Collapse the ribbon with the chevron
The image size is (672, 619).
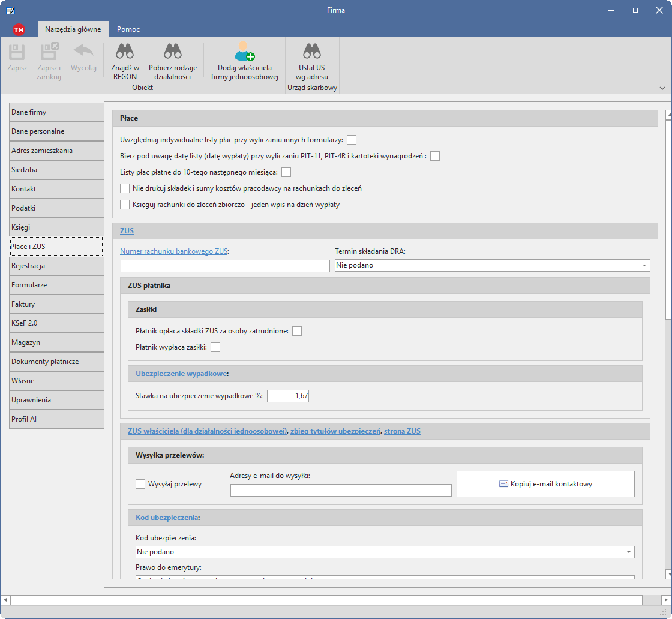click(x=662, y=88)
